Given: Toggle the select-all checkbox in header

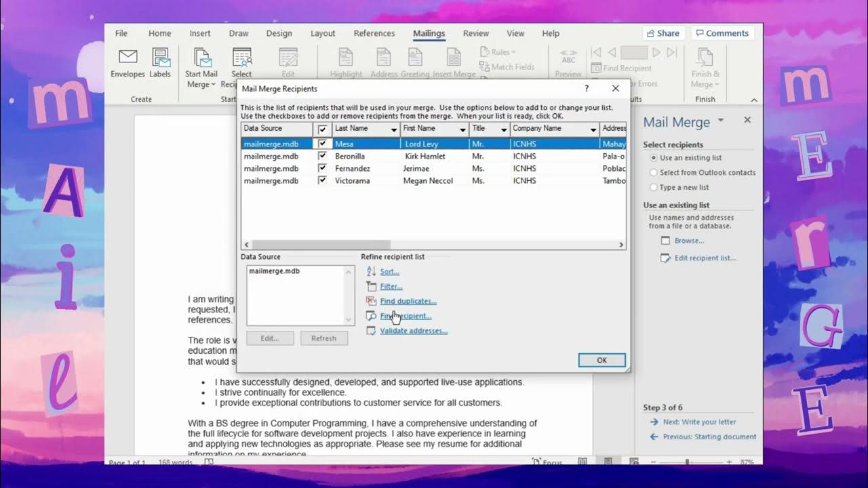Looking at the screenshot, I should [x=323, y=129].
